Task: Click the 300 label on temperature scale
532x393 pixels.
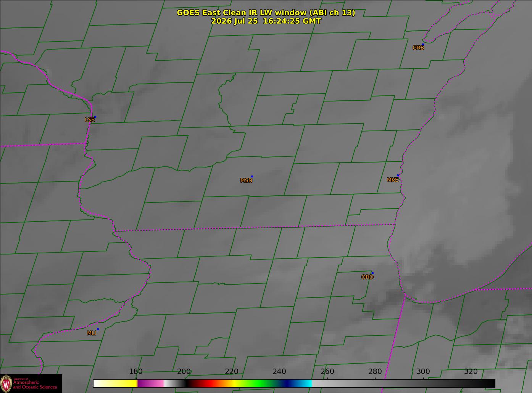Action: [423, 372]
